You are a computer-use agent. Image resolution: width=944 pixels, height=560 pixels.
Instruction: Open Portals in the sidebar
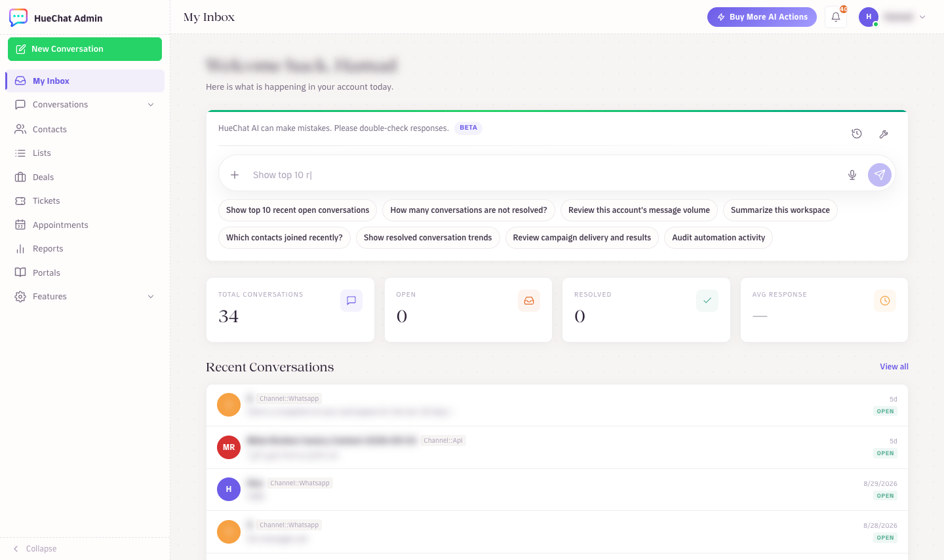(85, 272)
